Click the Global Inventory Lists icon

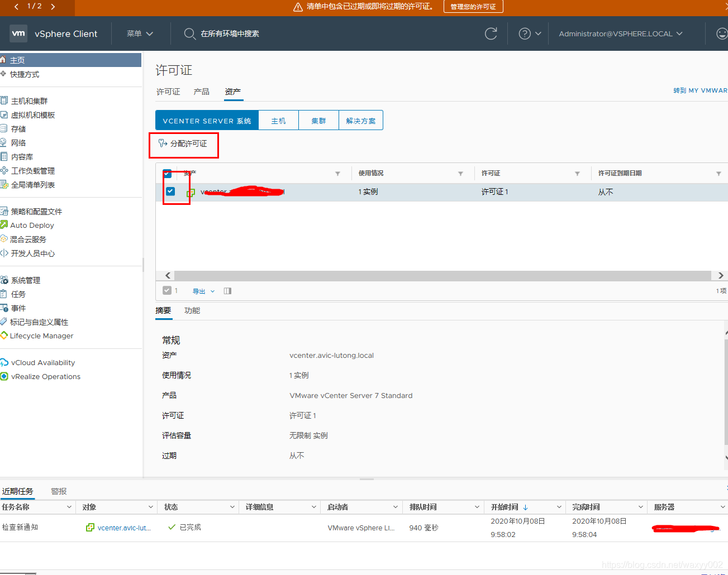pyautogui.click(x=4, y=184)
